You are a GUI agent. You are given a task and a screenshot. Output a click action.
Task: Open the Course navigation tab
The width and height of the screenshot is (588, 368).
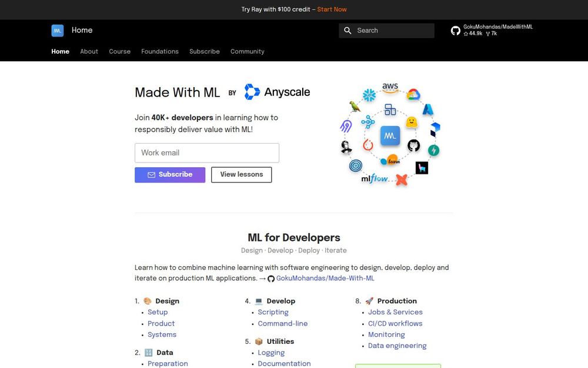(x=119, y=51)
